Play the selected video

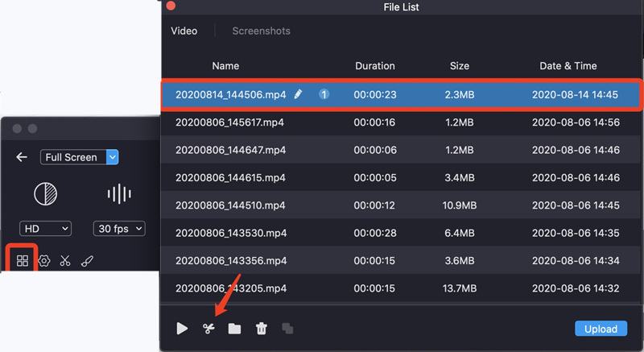point(182,328)
